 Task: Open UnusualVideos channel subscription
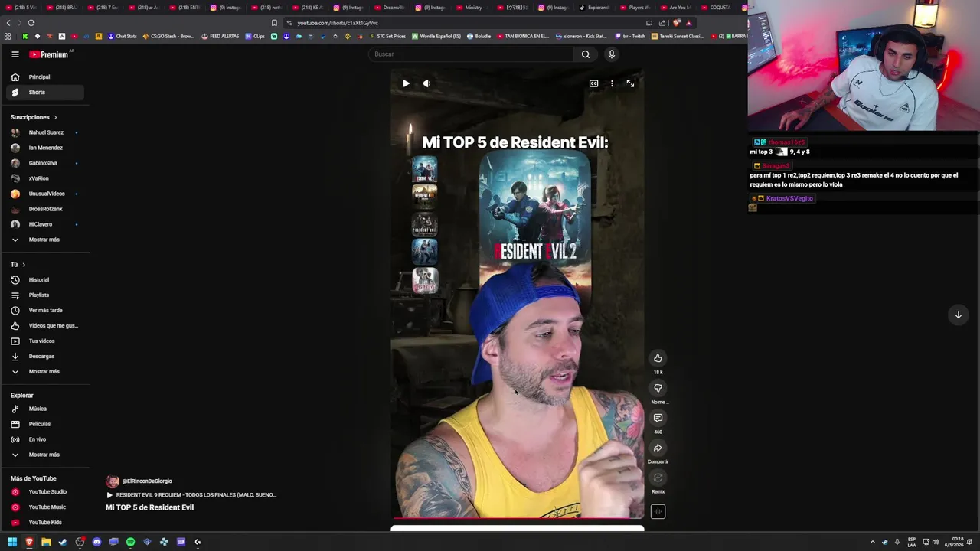(x=45, y=194)
